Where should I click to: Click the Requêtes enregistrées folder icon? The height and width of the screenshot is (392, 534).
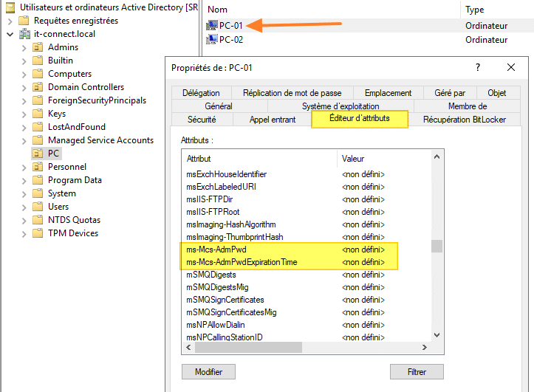(24, 21)
